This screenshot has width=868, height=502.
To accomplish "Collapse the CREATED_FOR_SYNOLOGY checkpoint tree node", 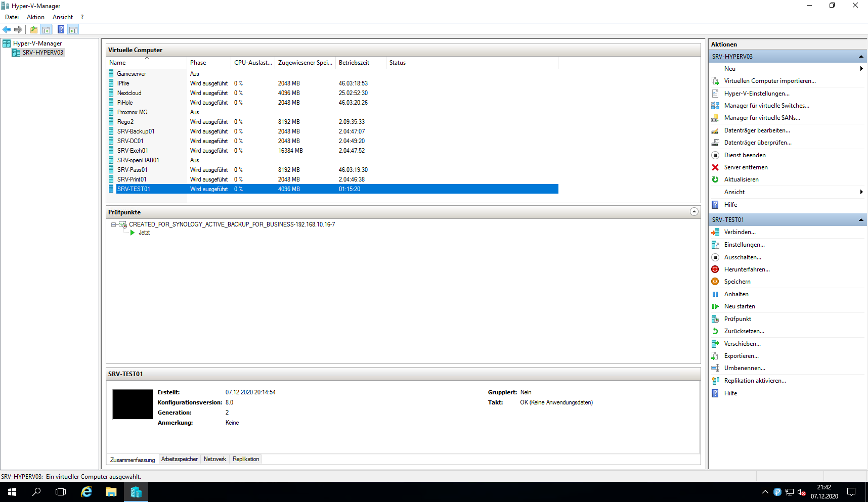I will [x=113, y=224].
